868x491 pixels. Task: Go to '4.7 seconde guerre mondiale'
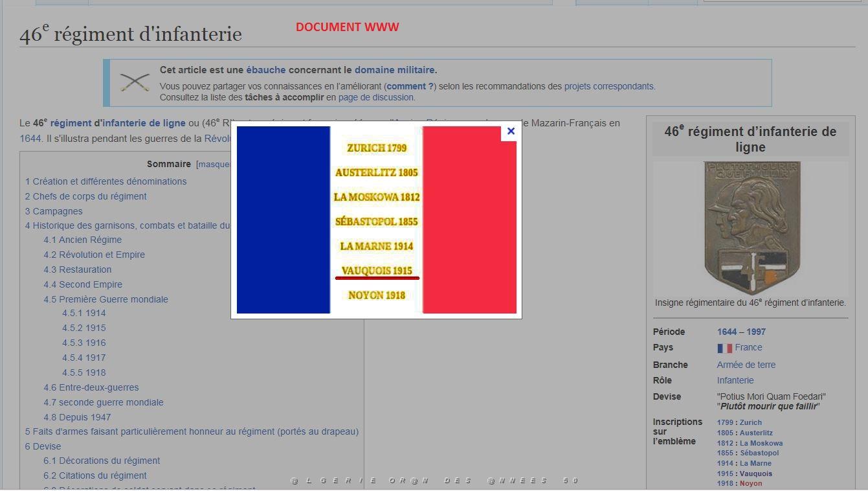coord(104,402)
